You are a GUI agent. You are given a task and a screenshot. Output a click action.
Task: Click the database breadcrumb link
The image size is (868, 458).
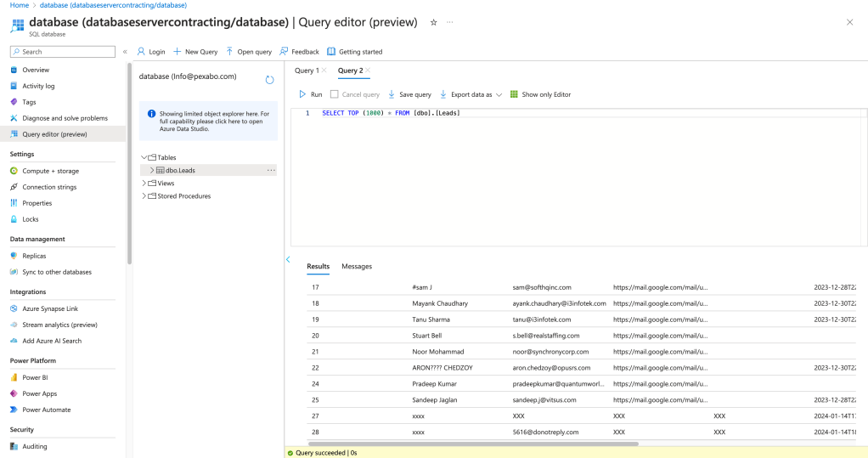click(x=113, y=5)
